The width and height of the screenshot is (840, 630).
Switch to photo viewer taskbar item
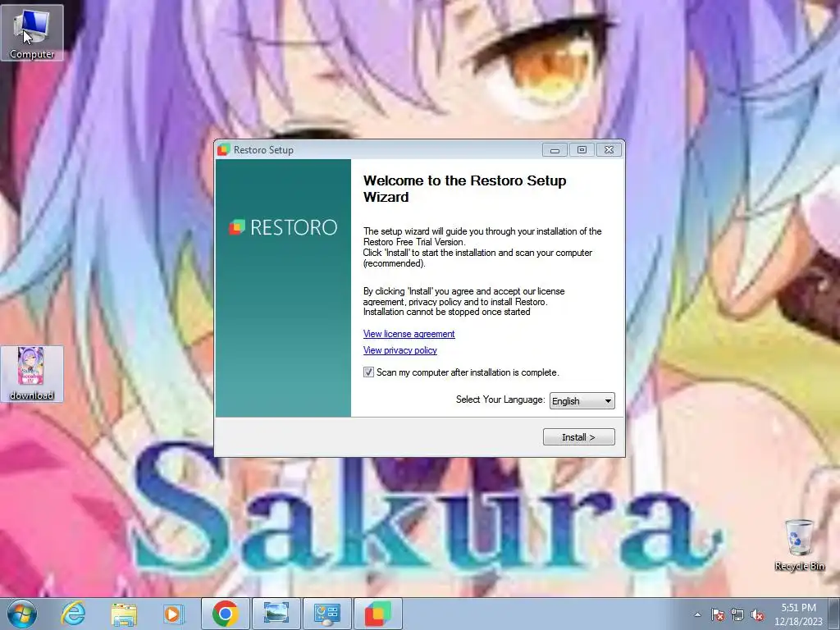pos(276,614)
